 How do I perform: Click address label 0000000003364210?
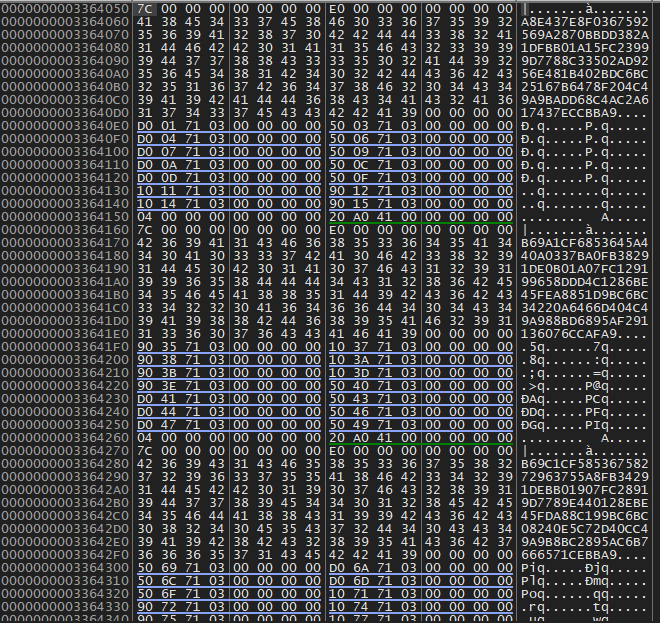[x=65, y=373]
